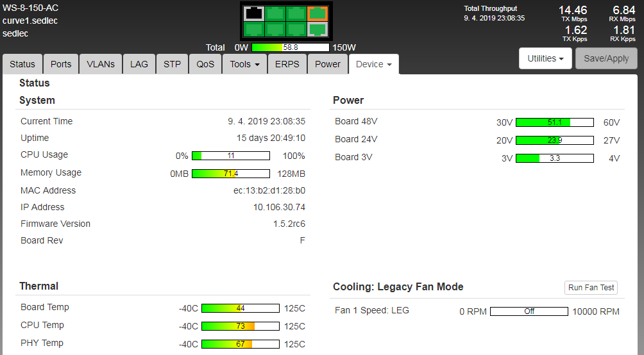
Task: Click the Total power usage bar
Action: 290,47
